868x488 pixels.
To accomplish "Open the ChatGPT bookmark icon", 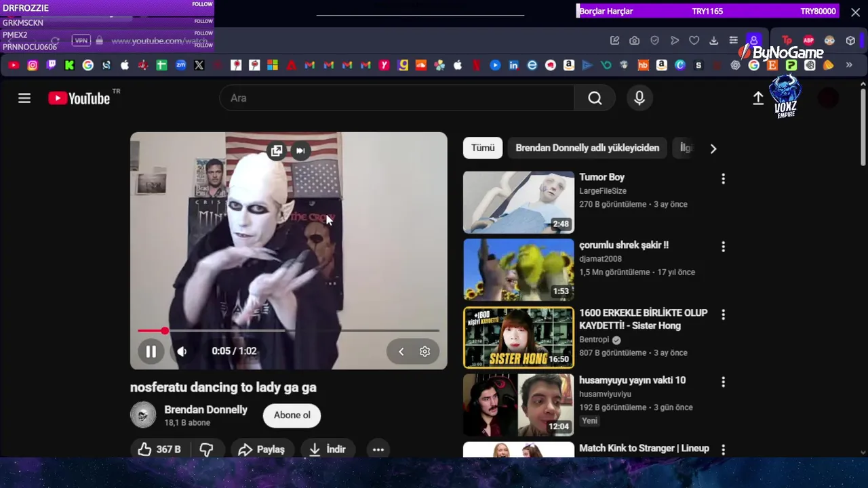I will point(735,65).
